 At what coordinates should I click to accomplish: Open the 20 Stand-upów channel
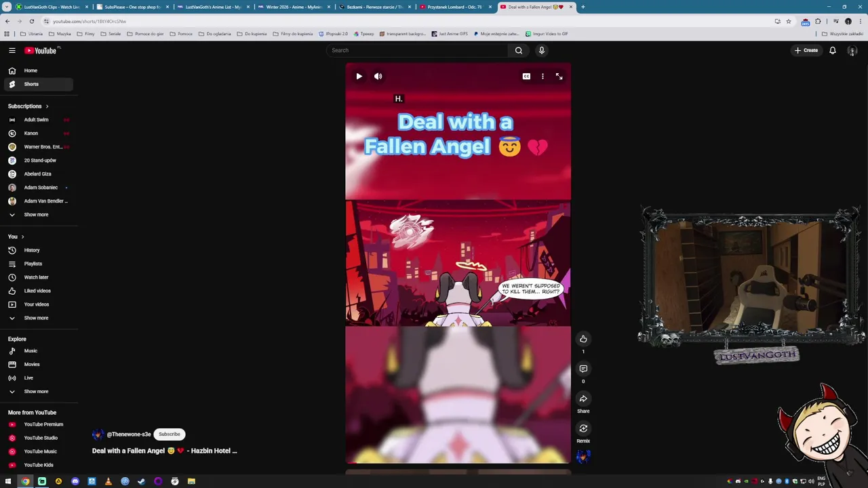coord(37,161)
